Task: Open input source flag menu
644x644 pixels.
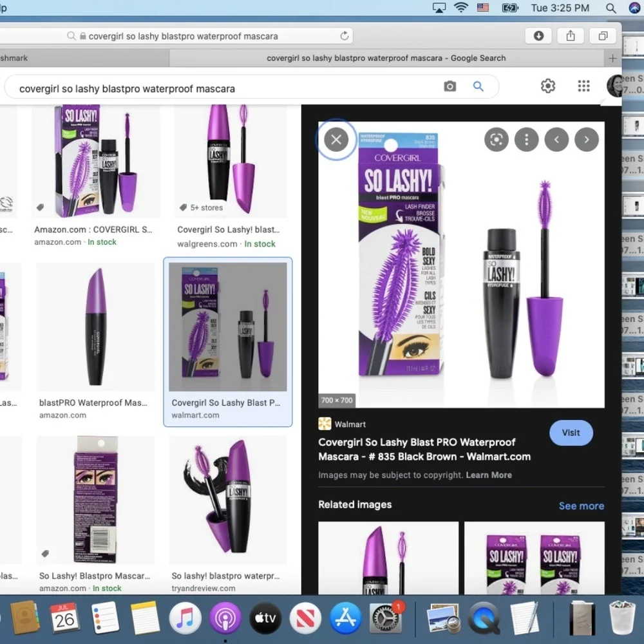Action: tap(482, 8)
